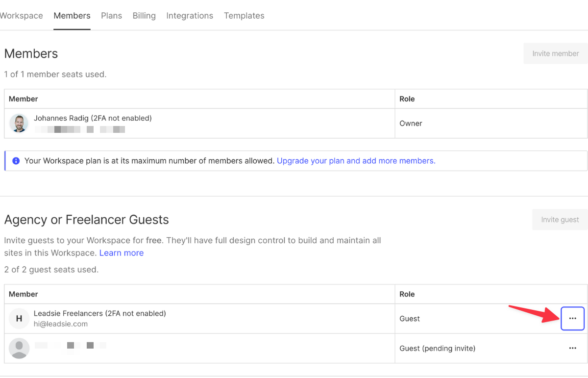Switch to the Plans tab

pyautogui.click(x=111, y=15)
